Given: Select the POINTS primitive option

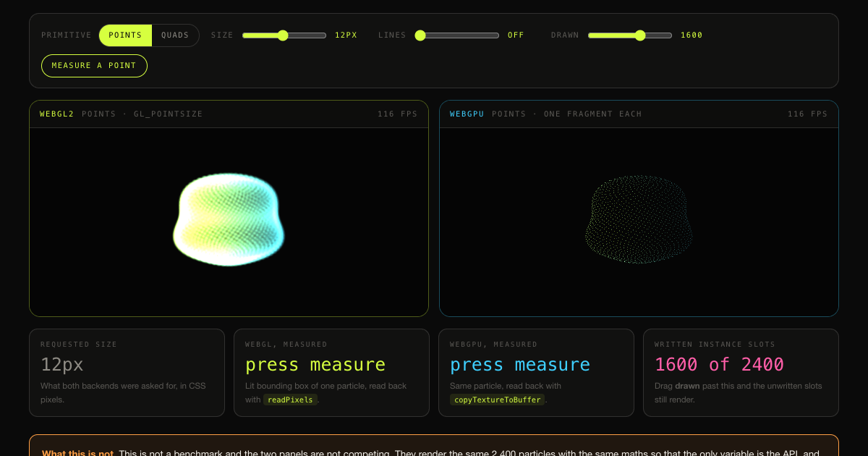Looking at the screenshot, I should (125, 35).
